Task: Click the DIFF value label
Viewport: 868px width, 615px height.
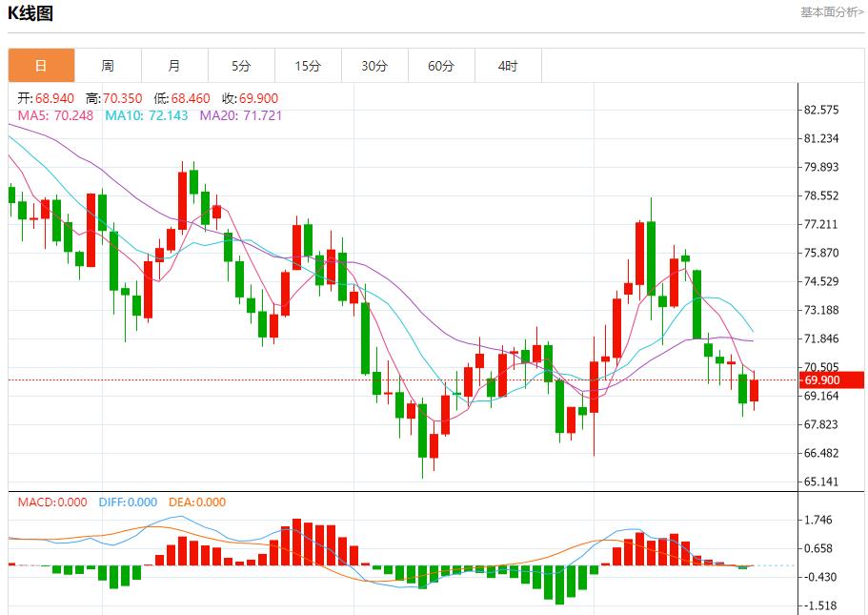Action: [x=128, y=502]
